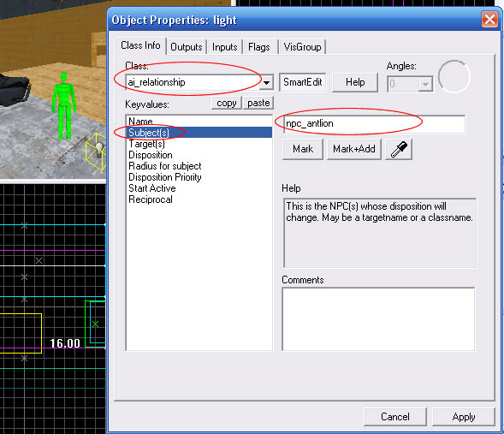This screenshot has height=434, width=504.
Task: Open the Flags tab
Action: [x=259, y=47]
